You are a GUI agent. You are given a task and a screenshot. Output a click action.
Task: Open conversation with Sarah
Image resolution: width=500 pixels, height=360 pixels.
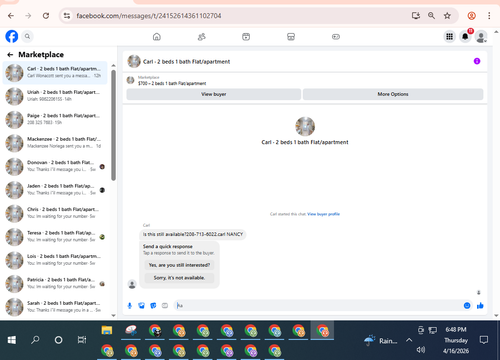(x=55, y=307)
